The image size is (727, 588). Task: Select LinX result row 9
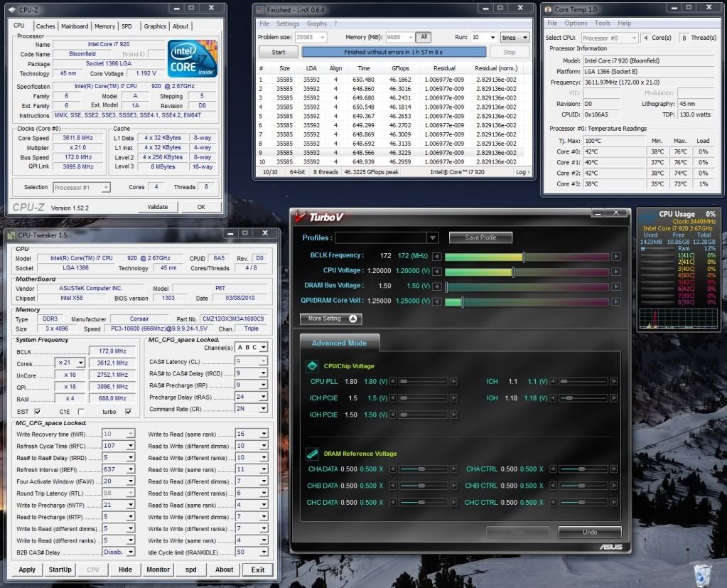pyautogui.click(x=389, y=153)
